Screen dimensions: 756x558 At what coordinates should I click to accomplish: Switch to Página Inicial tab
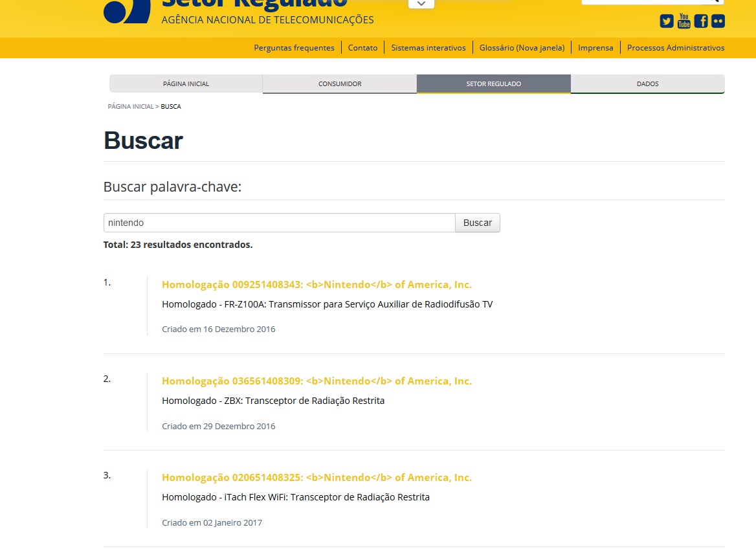[x=186, y=84]
